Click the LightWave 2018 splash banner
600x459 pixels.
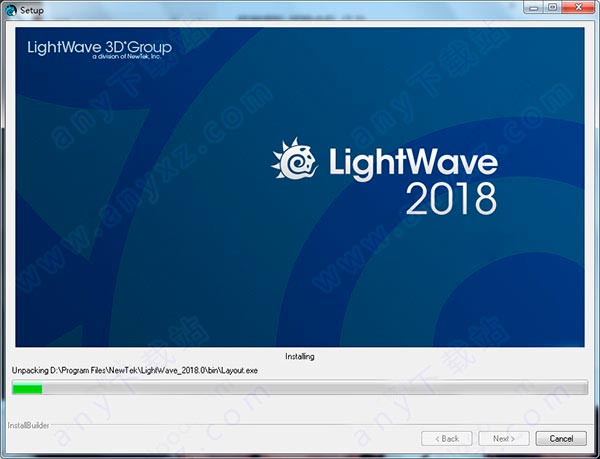pos(300,187)
